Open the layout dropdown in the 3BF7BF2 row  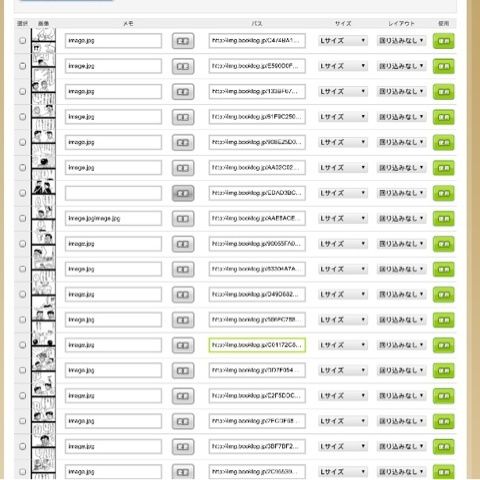point(401,446)
